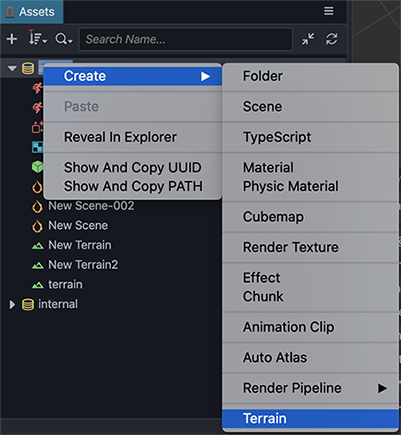Open the sort order dropdown icon
The width and height of the screenshot is (401, 435).
37,38
